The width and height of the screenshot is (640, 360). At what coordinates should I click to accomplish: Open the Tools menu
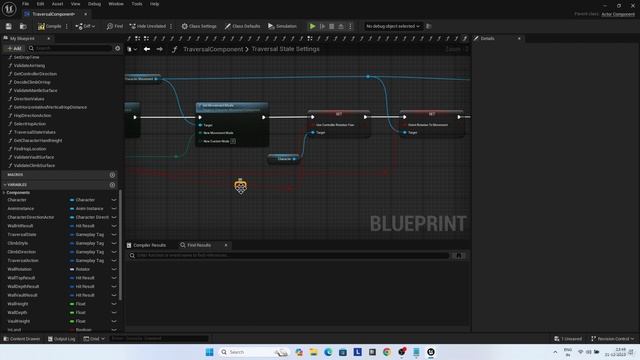137,4
